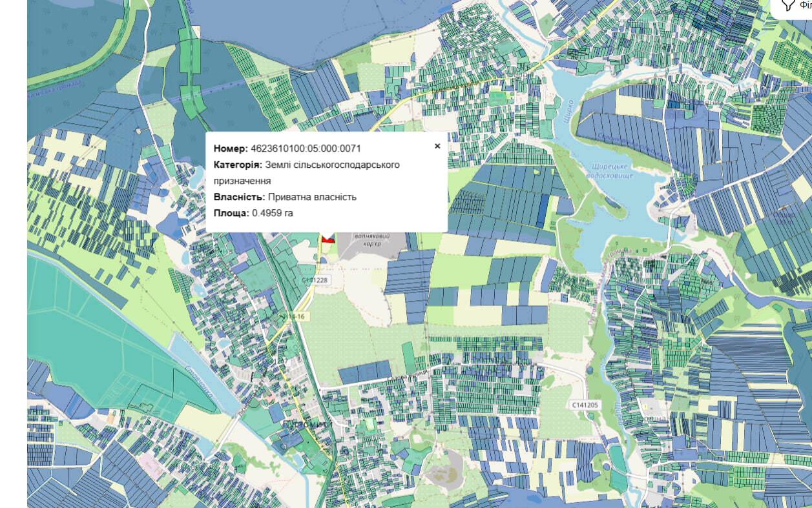Close the parcel info popup

pyautogui.click(x=437, y=146)
